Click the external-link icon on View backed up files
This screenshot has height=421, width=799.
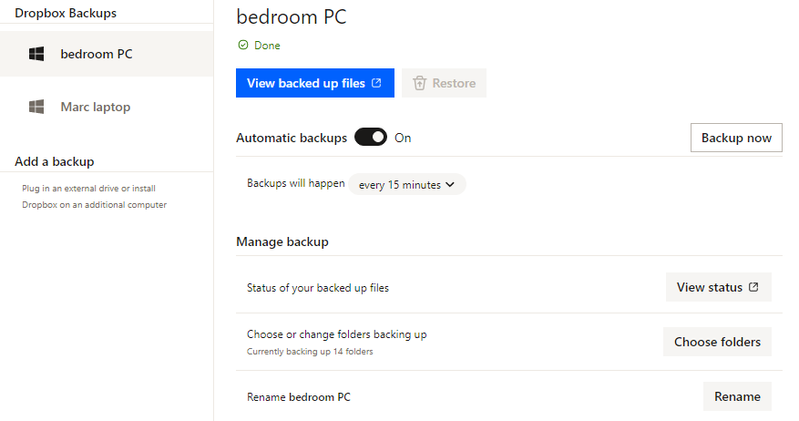coord(377,83)
